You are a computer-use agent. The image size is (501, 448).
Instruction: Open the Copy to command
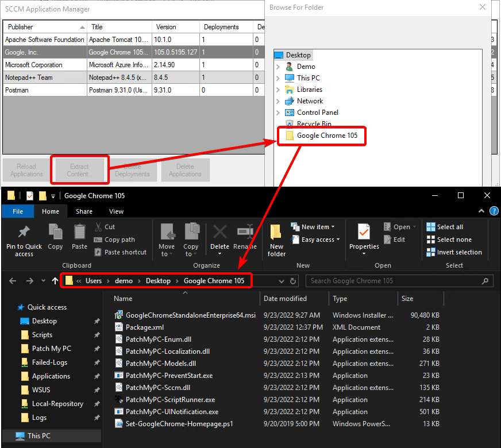[191, 240]
